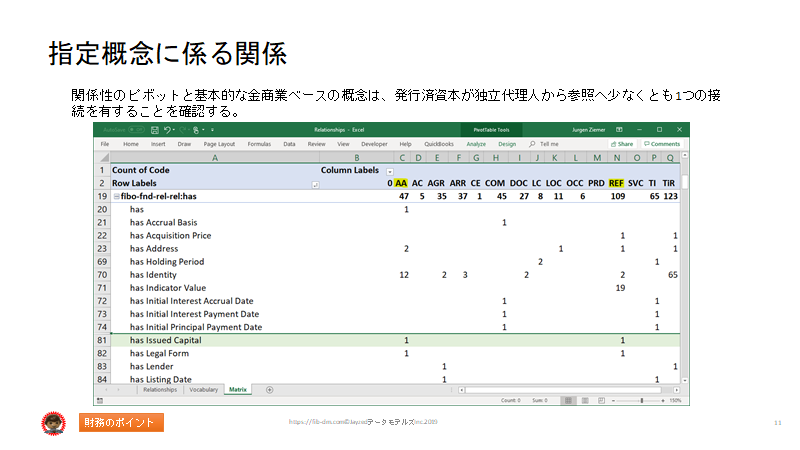Add a new sheet with the plus icon

point(269,390)
